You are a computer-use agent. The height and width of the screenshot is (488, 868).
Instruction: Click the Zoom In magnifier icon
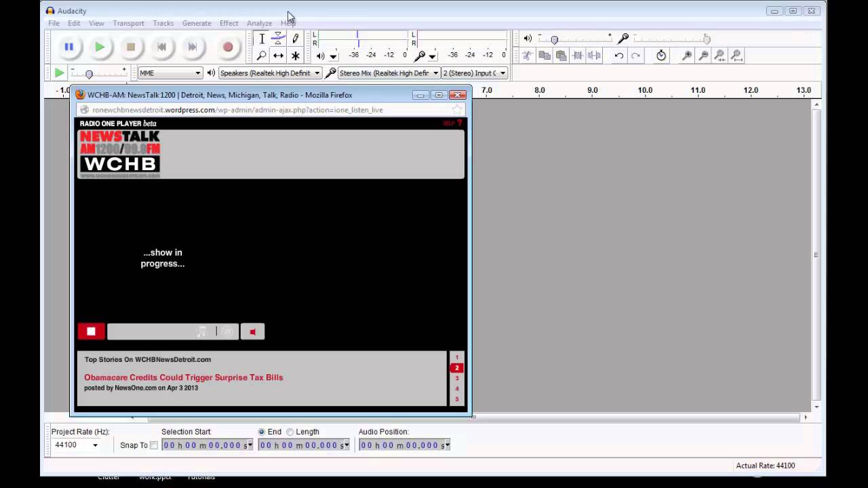pyautogui.click(x=687, y=56)
